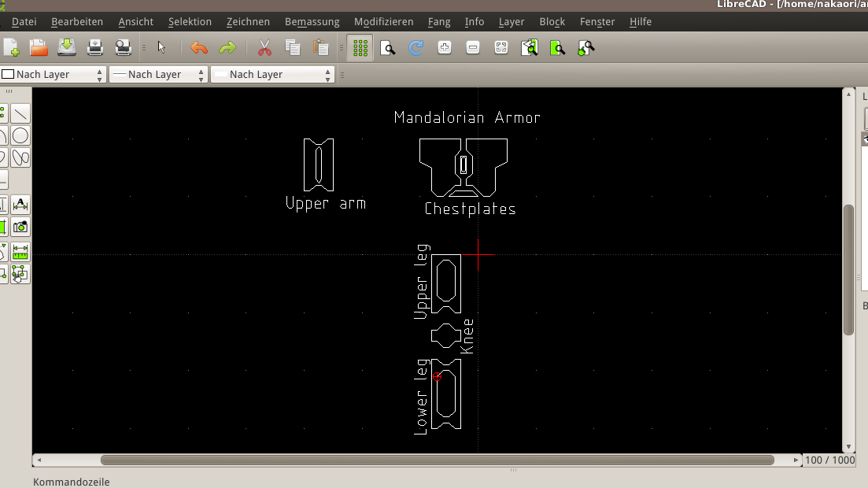Zoom in with the plus icon
Image resolution: width=868 pixels, height=488 pixels.
pos(445,48)
